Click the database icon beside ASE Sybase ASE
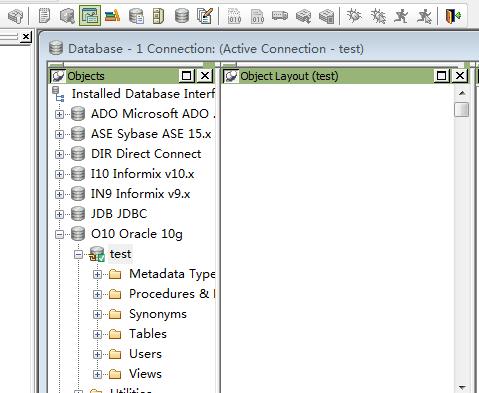The width and height of the screenshot is (479, 393). pyautogui.click(x=78, y=134)
